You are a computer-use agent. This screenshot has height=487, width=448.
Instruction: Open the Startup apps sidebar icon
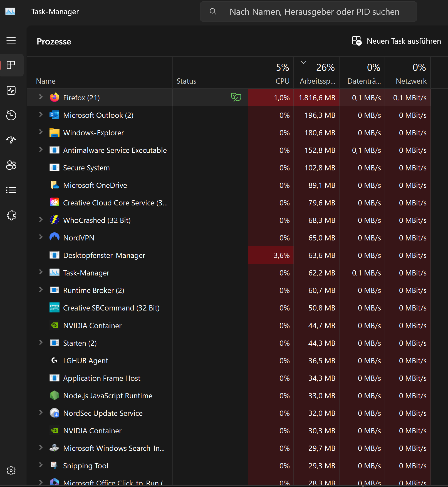tap(11, 140)
